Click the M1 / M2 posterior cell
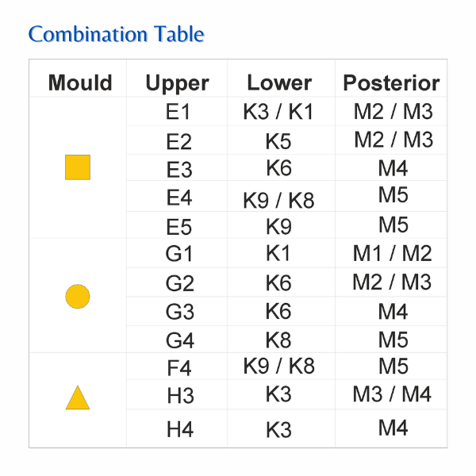476x476 pixels. (x=392, y=254)
